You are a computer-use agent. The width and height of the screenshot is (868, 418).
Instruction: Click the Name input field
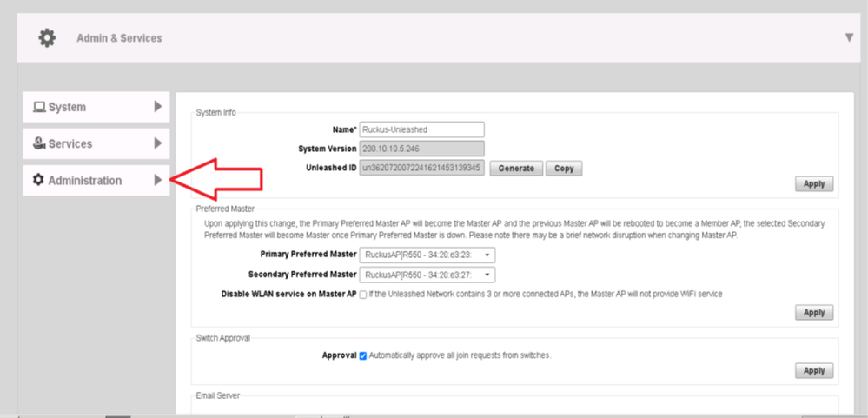coord(421,129)
